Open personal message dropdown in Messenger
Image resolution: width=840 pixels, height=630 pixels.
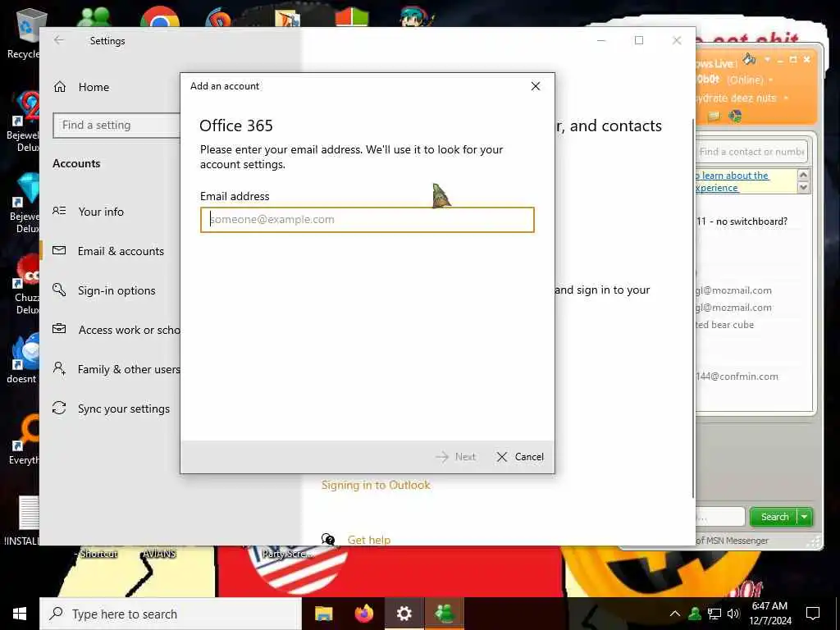[x=786, y=98]
